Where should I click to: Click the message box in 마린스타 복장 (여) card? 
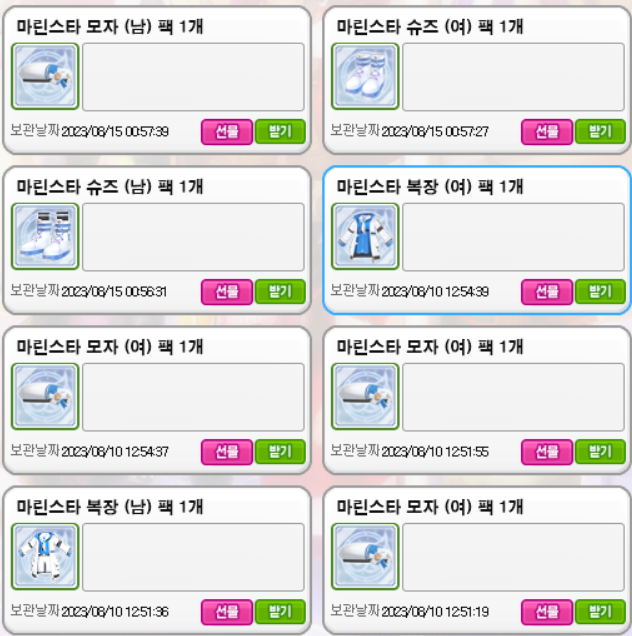tap(513, 237)
